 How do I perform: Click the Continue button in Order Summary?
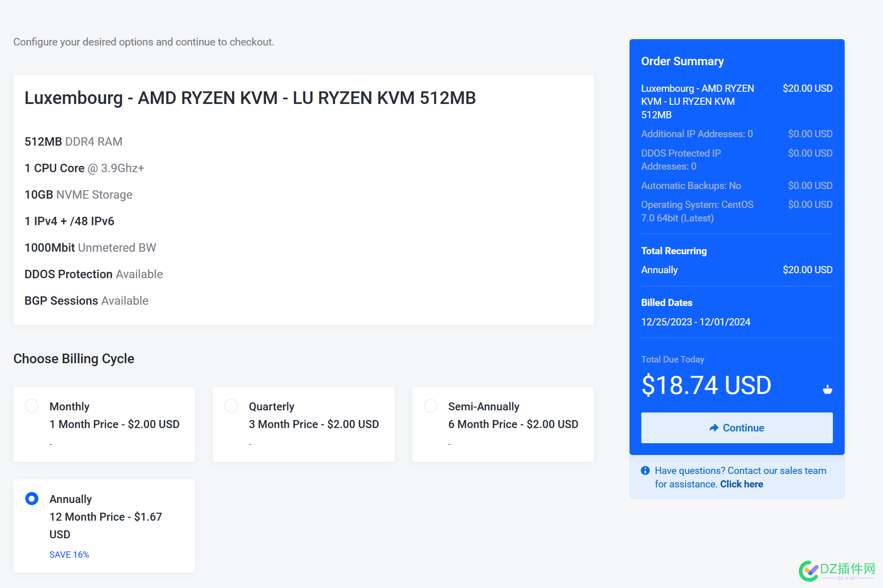pos(737,428)
